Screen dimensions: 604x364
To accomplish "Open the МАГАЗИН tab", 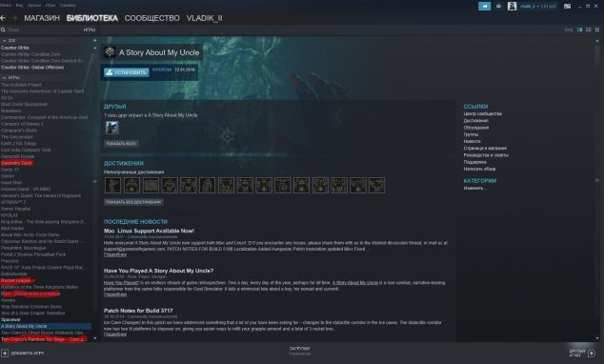I will point(42,18).
